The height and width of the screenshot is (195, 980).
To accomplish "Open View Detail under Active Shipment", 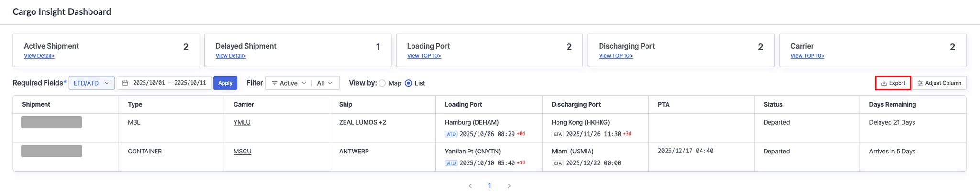I will pyautogui.click(x=39, y=56).
